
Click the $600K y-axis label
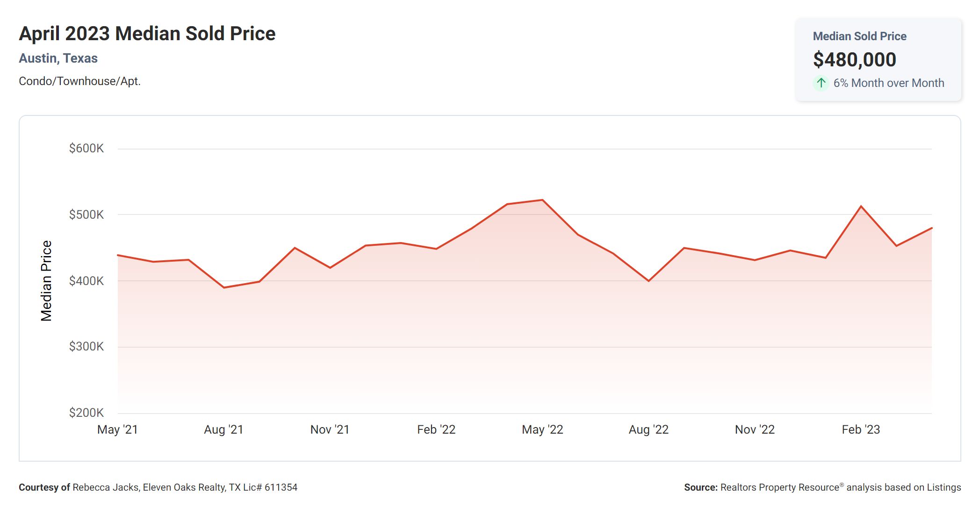pos(86,149)
